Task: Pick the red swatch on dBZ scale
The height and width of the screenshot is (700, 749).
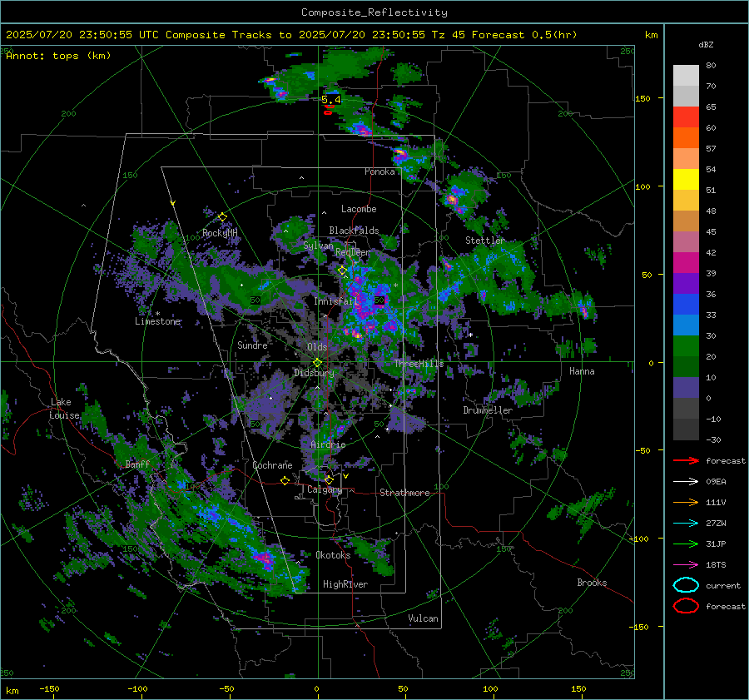Action: (x=686, y=117)
